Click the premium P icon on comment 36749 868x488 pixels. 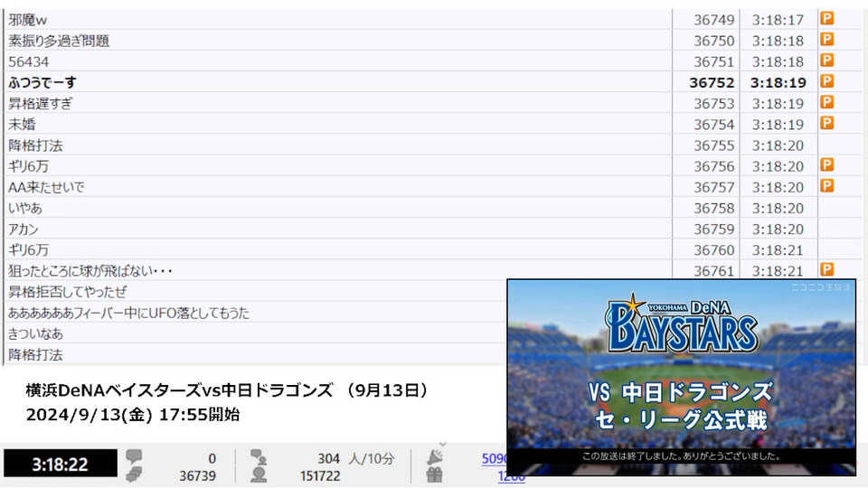tap(826, 18)
